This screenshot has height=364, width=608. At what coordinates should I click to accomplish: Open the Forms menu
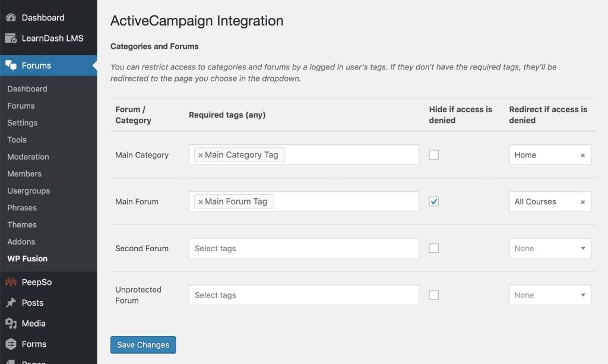[x=49, y=344]
